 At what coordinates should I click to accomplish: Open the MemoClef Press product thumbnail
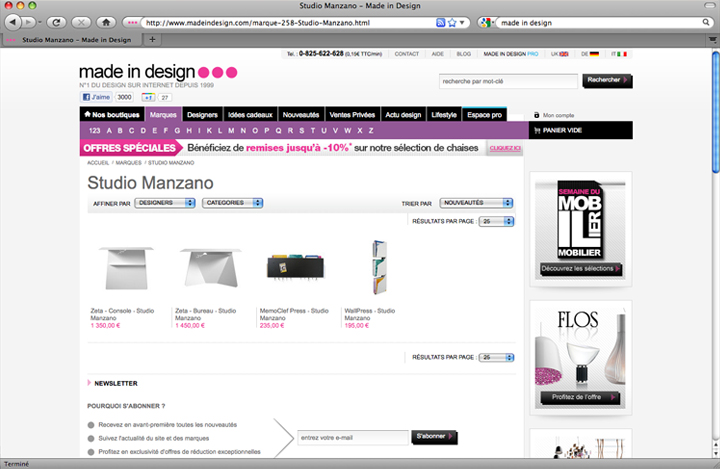296,266
